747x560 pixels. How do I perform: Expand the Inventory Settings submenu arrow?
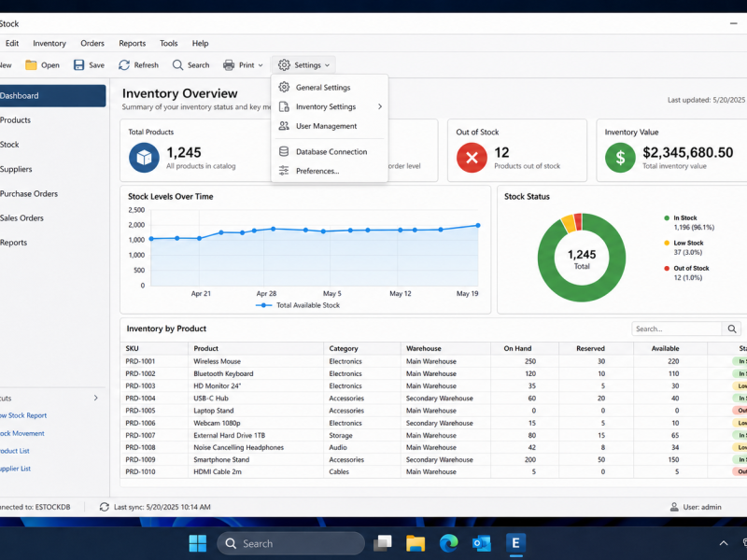coord(380,106)
